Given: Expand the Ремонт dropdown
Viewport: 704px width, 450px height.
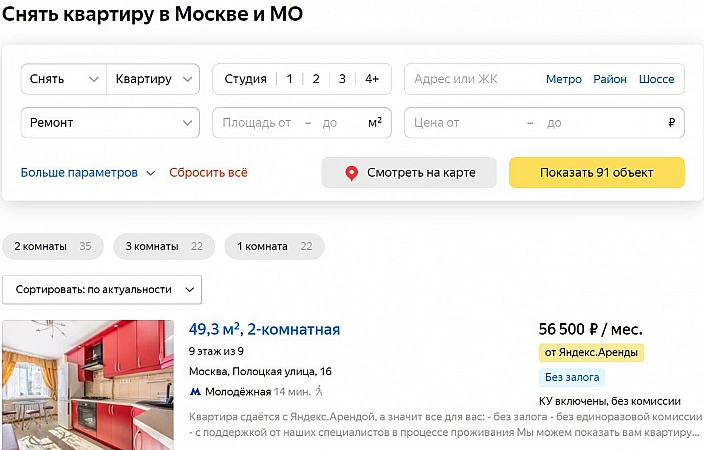Looking at the screenshot, I should [110, 123].
